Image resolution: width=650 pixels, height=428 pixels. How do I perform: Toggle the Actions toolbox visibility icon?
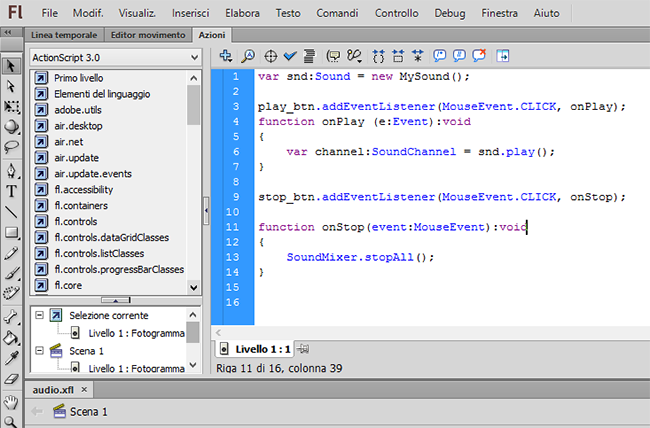click(503, 56)
